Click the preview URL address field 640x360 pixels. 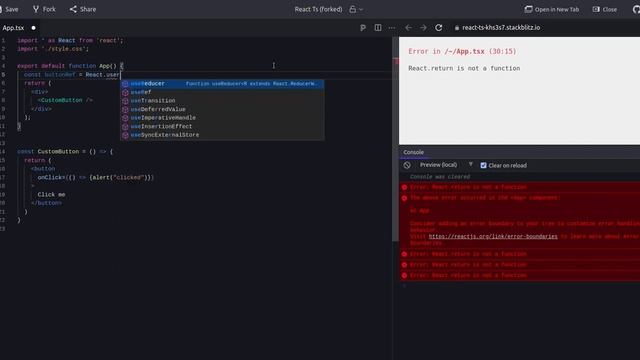501,28
